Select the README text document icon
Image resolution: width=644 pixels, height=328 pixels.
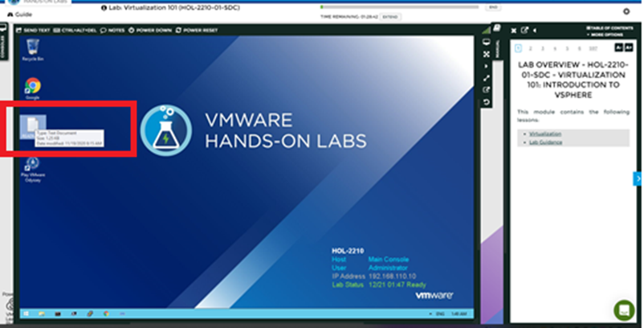(33, 126)
